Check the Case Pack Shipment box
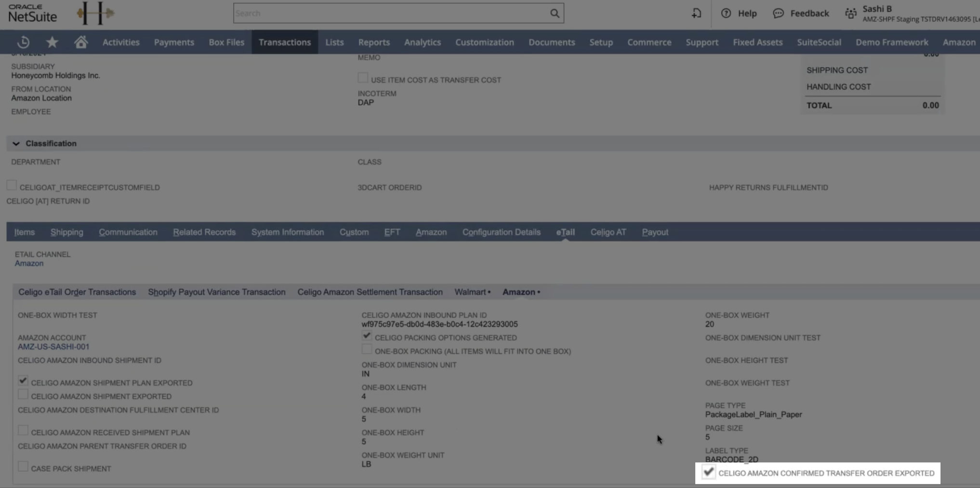980x488 pixels. (23, 466)
